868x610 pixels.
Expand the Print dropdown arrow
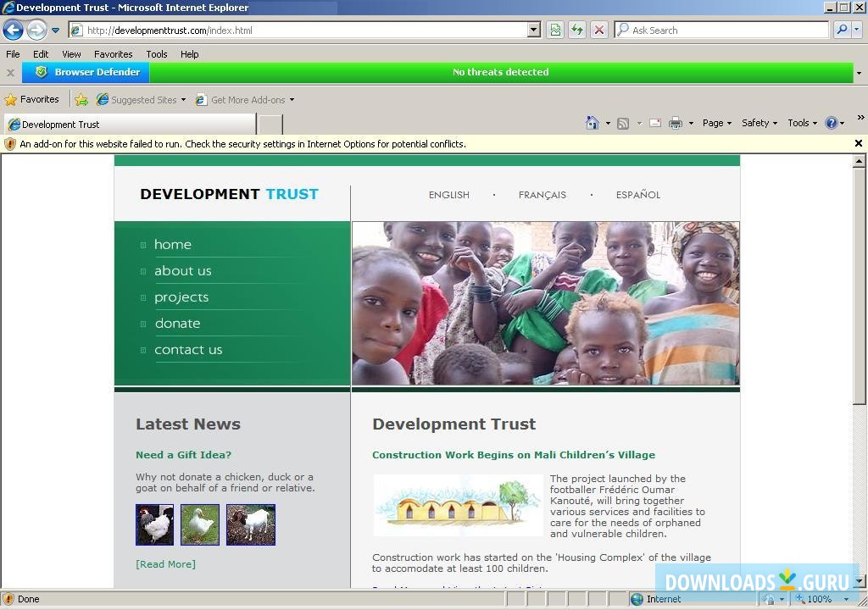click(x=691, y=124)
